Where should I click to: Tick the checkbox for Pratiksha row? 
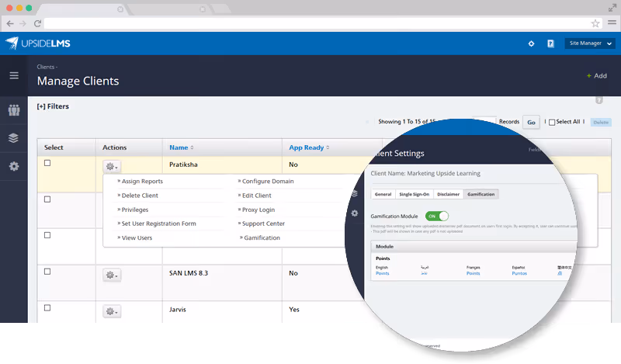click(x=47, y=163)
